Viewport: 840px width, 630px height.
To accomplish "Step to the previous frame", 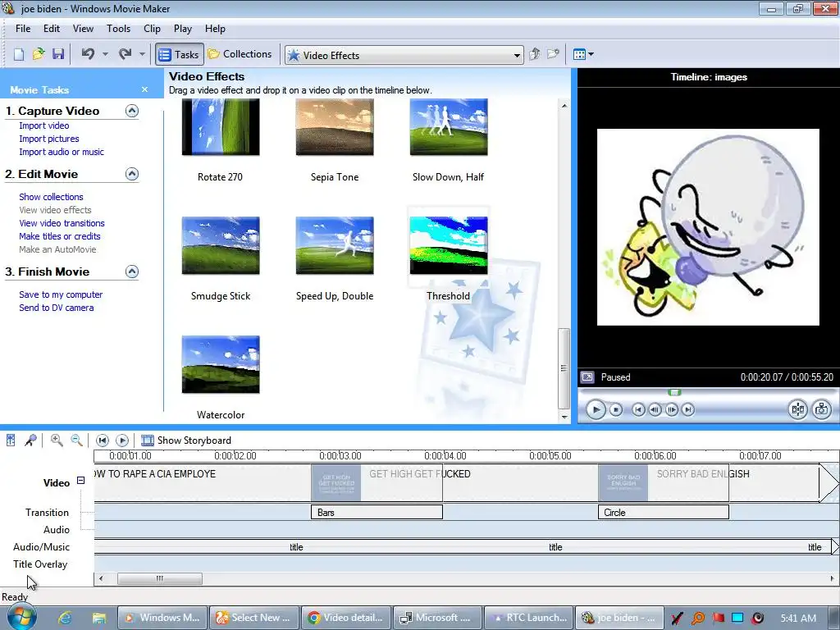I will [655, 410].
